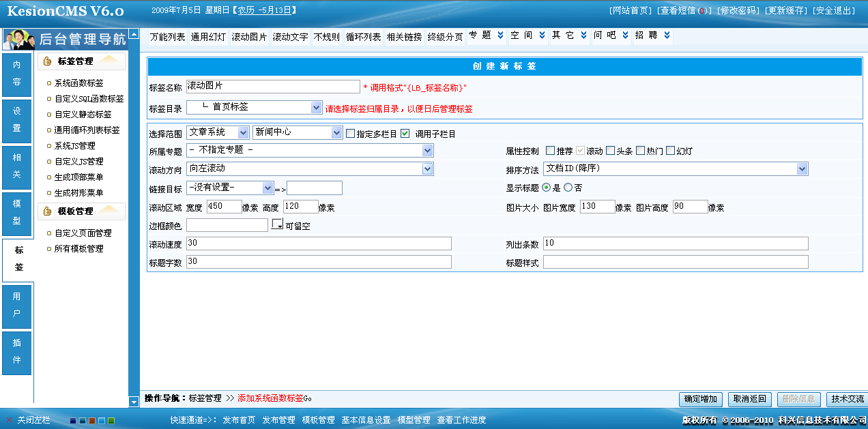The height and width of the screenshot is (429, 868).
Task: Enable the 指定多栏目 checkbox
Action: (x=351, y=134)
